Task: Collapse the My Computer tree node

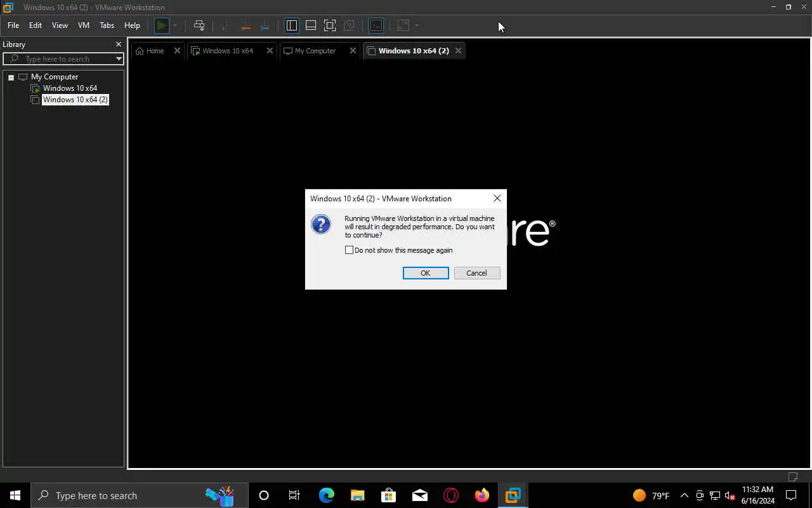Action: pos(11,77)
